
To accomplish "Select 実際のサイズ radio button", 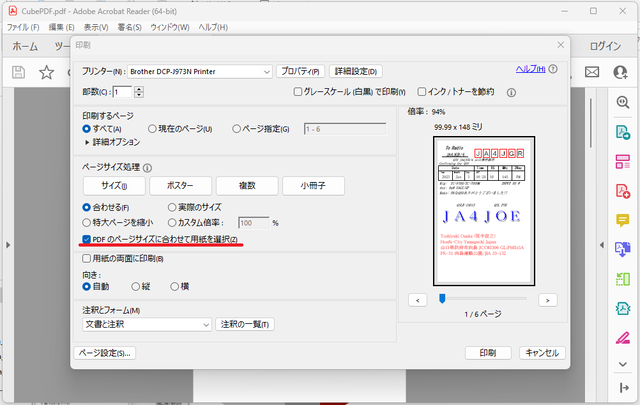I will (x=172, y=207).
